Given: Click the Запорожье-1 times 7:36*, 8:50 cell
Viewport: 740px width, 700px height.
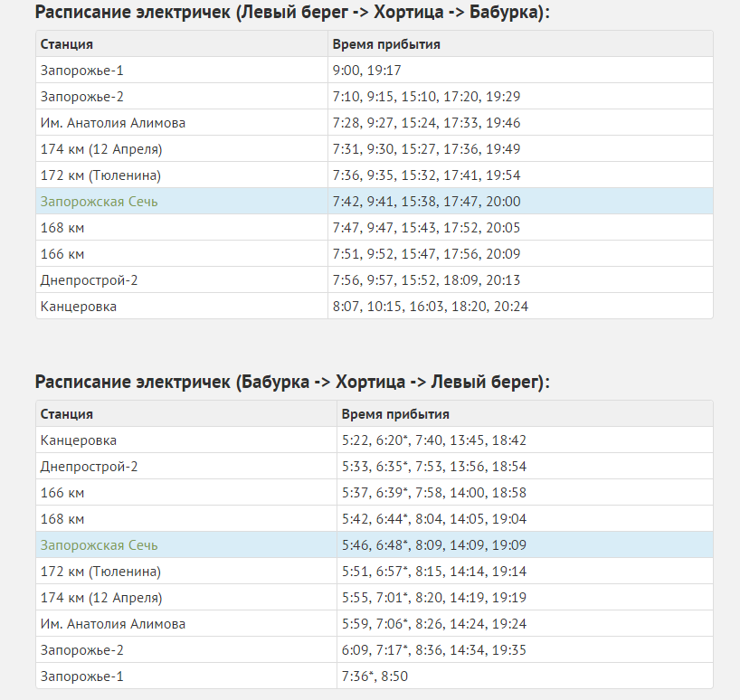Looking at the screenshot, I should pos(525,676).
